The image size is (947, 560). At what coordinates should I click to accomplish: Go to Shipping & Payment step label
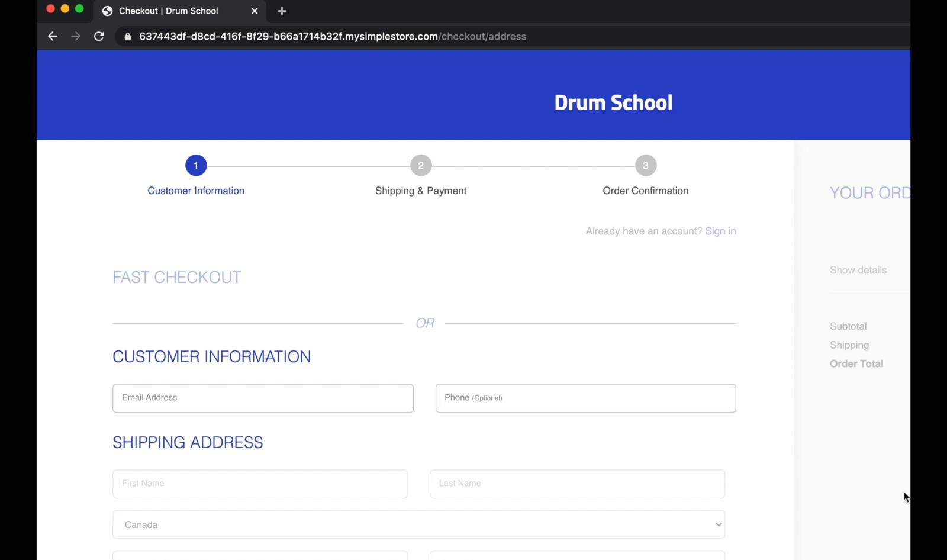[x=421, y=191]
